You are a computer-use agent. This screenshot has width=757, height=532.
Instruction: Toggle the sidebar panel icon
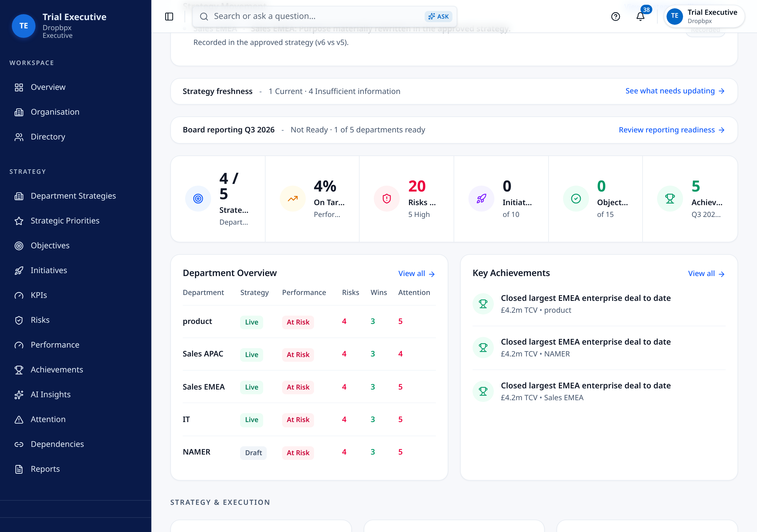coord(169,17)
